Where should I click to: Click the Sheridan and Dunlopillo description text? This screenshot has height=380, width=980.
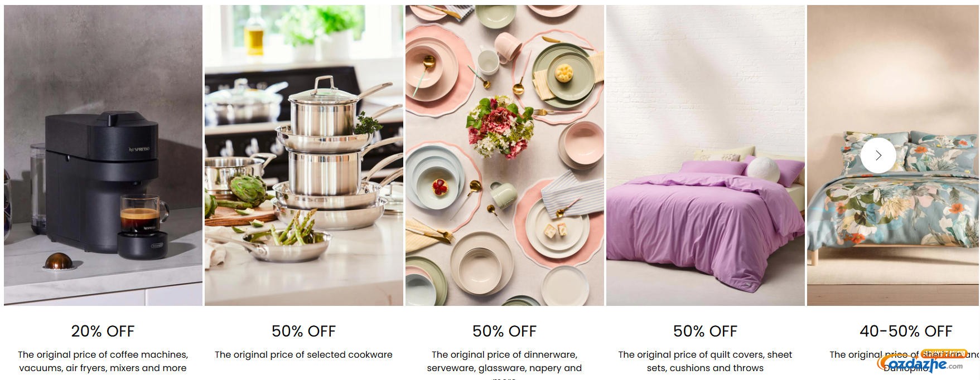coord(904,361)
